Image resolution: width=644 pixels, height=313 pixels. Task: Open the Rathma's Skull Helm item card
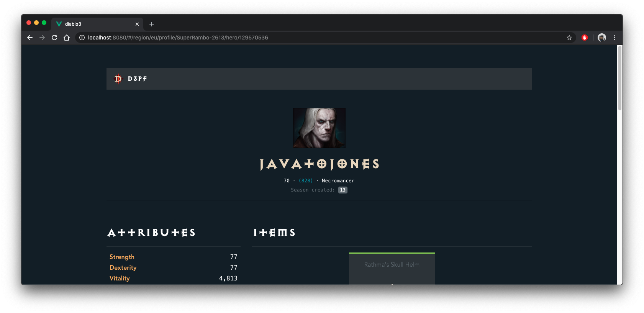click(x=392, y=269)
